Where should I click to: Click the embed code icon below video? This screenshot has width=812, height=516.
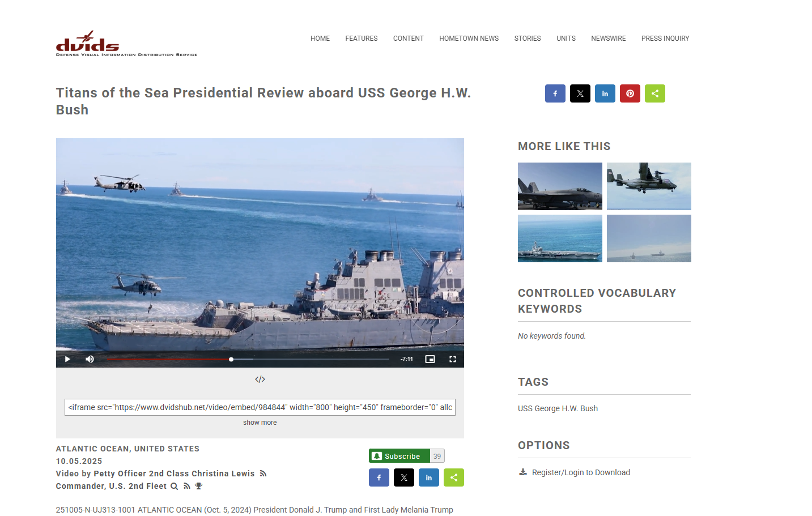coord(260,379)
